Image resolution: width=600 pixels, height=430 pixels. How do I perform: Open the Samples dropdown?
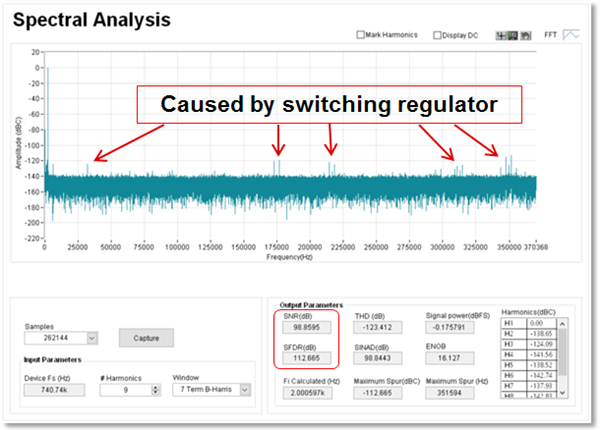(92, 338)
